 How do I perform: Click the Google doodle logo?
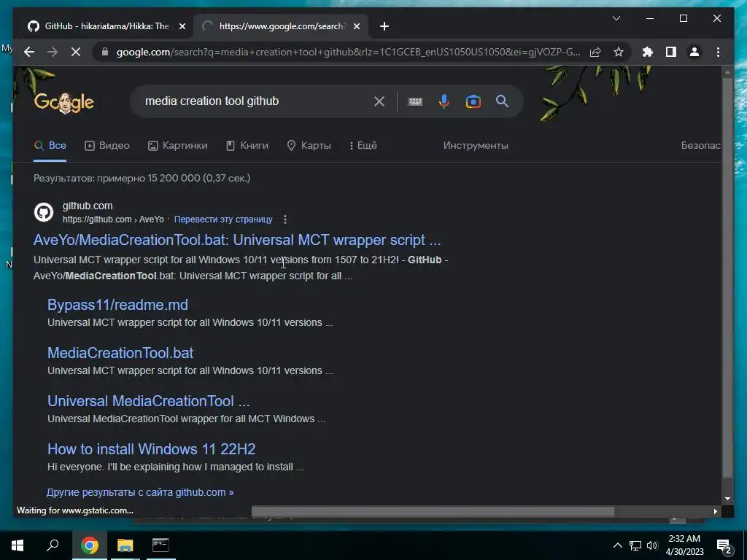(64, 101)
